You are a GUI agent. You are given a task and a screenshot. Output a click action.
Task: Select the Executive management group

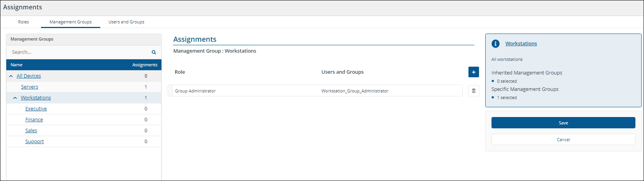36,109
